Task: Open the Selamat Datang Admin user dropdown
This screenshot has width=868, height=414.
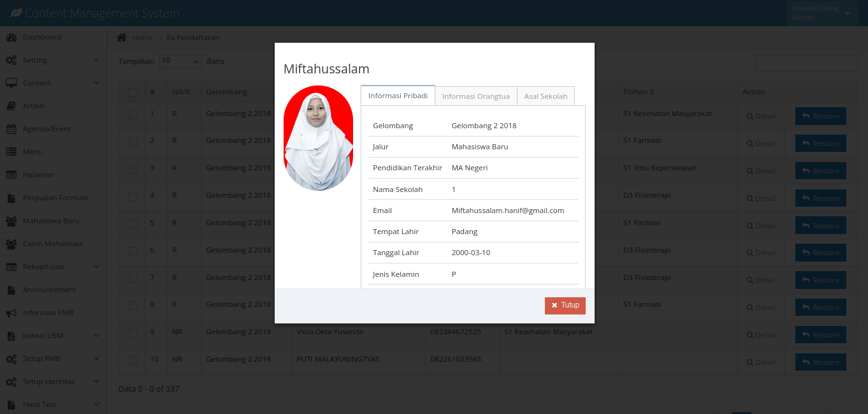Action: point(821,13)
